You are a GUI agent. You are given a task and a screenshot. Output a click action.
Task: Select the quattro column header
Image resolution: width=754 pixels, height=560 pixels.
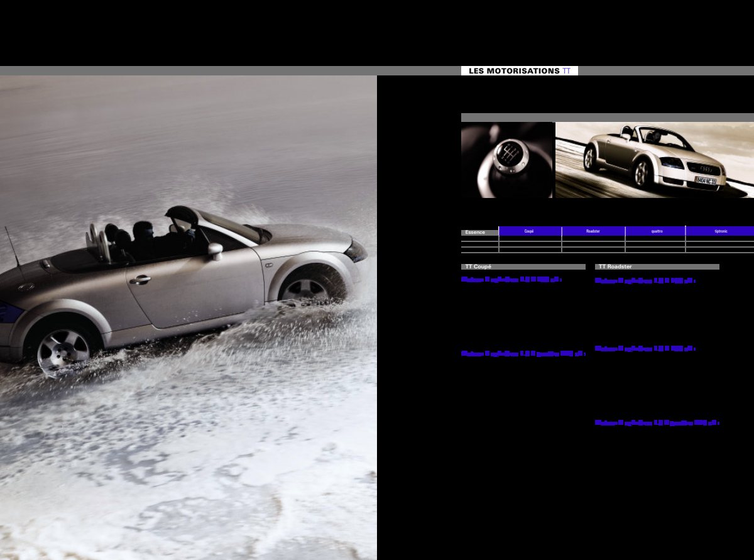[655, 231]
